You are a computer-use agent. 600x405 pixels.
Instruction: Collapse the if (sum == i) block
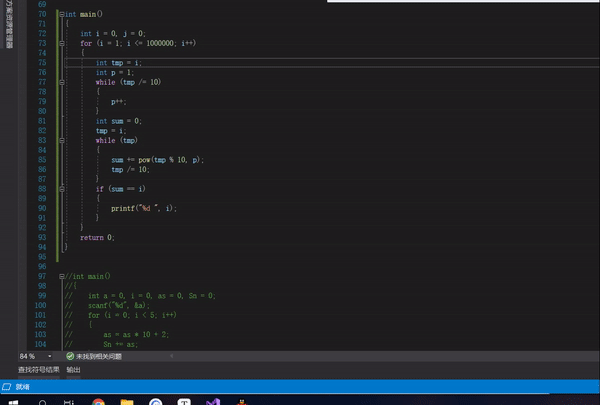[x=62, y=189]
